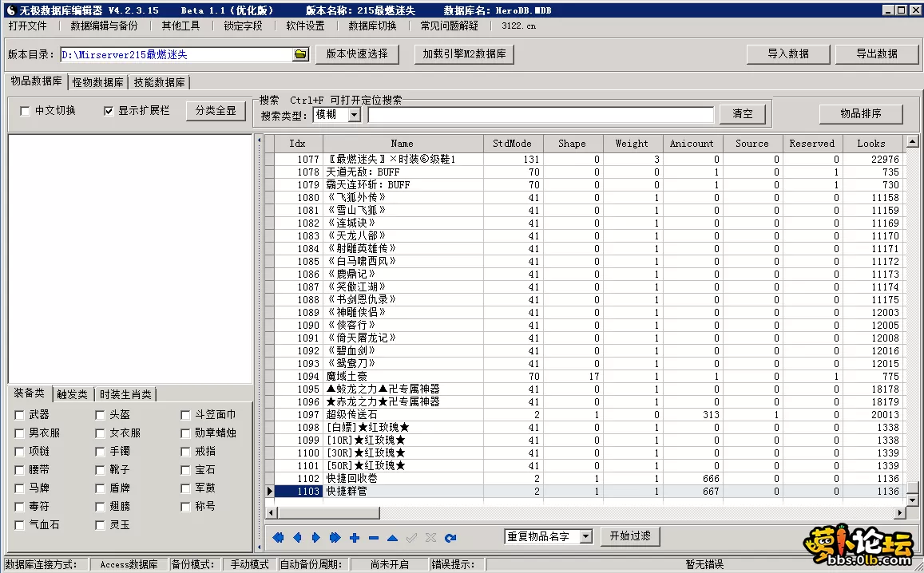Insert new record with plus icon
Screen dimensions: 924x573
click(x=354, y=538)
